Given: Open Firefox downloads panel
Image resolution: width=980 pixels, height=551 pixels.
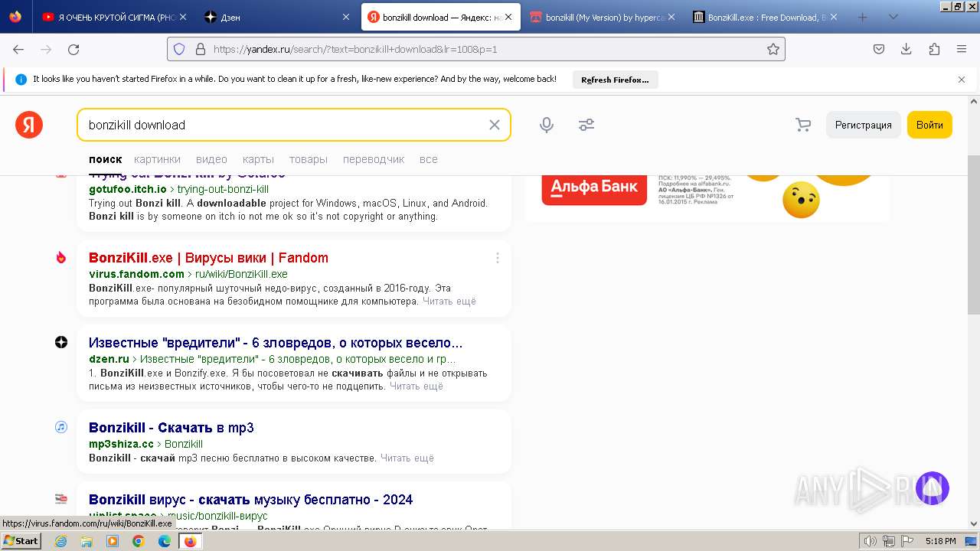Looking at the screenshot, I should (x=906, y=49).
